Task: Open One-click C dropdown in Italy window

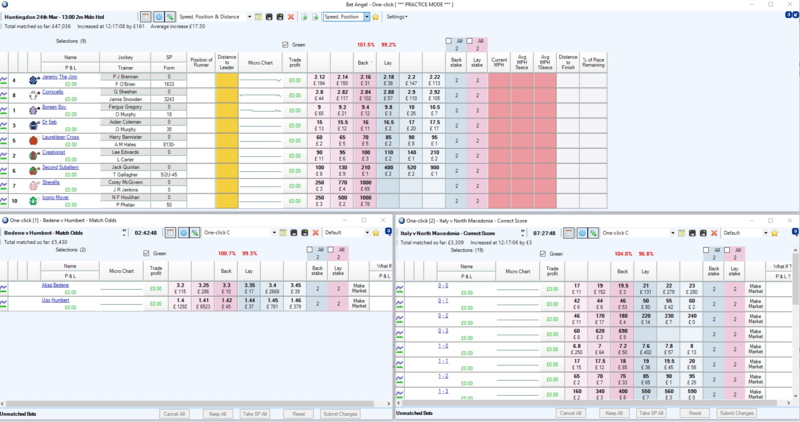Action: pyautogui.click(x=673, y=233)
